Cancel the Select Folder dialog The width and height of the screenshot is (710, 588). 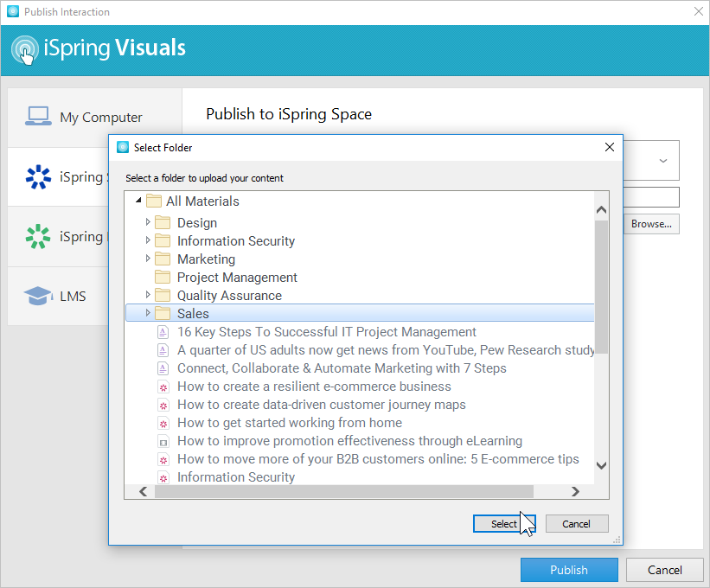[x=577, y=524]
